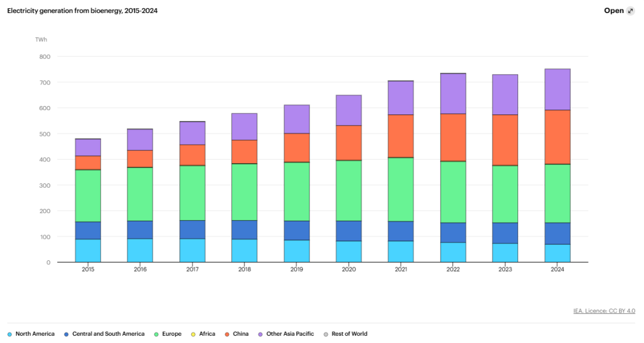644x343 pixels.
Task: Toggle the Europe legend dot
Action: tap(156, 335)
